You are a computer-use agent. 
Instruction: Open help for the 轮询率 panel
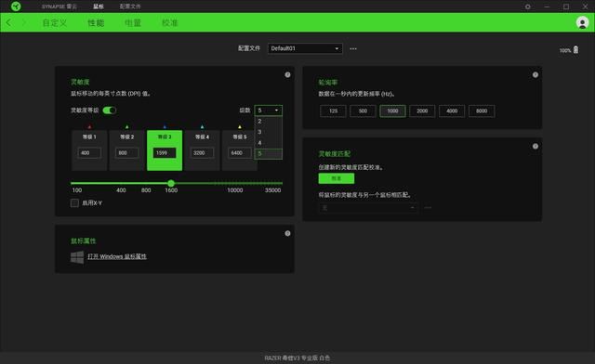[x=535, y=74]
